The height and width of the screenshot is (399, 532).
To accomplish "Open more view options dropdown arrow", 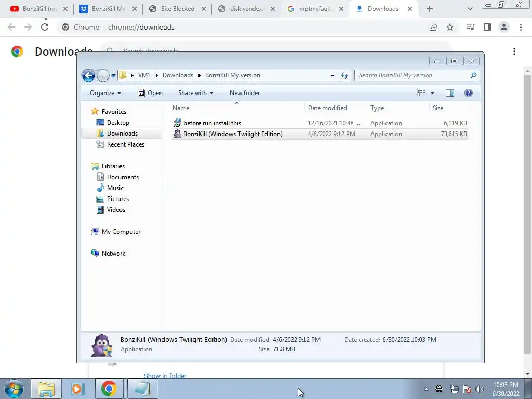I will coord(433,93).
